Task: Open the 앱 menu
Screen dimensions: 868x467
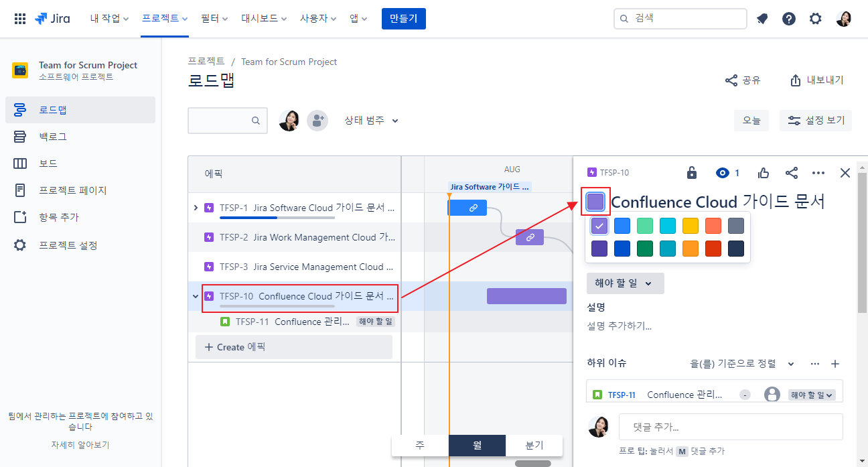Action: click(x=358, y=19)
